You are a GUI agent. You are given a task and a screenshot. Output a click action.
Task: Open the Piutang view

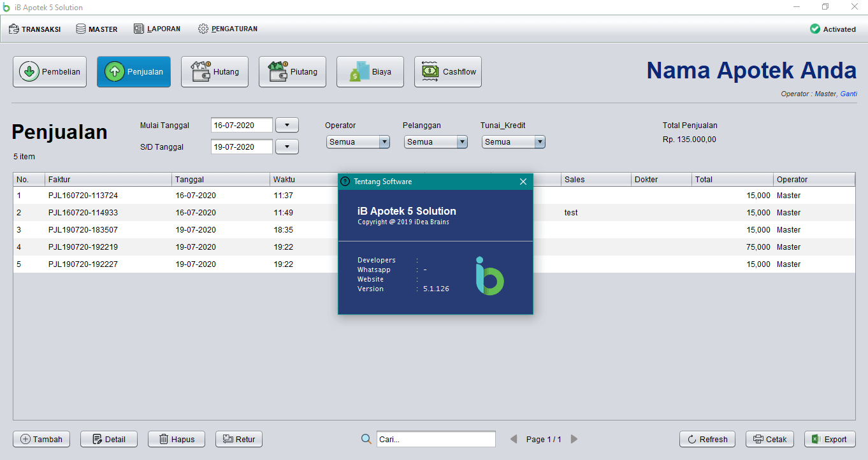(292, 71)
